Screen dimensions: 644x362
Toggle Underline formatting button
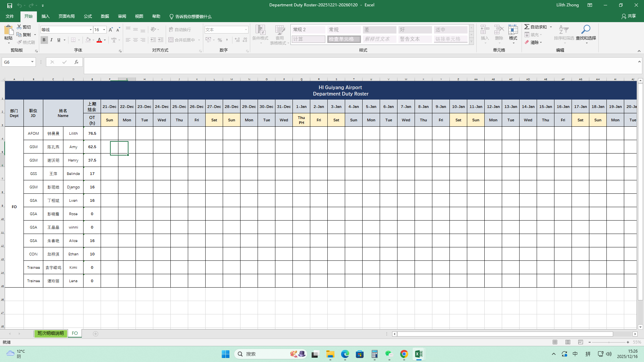(59, 40)
